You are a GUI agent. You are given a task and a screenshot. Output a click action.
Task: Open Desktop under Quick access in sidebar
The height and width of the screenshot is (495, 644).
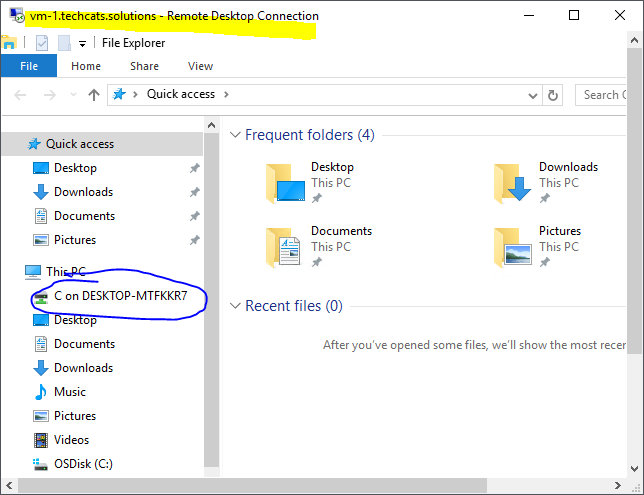pyautogui.click(x=75, y=168)
